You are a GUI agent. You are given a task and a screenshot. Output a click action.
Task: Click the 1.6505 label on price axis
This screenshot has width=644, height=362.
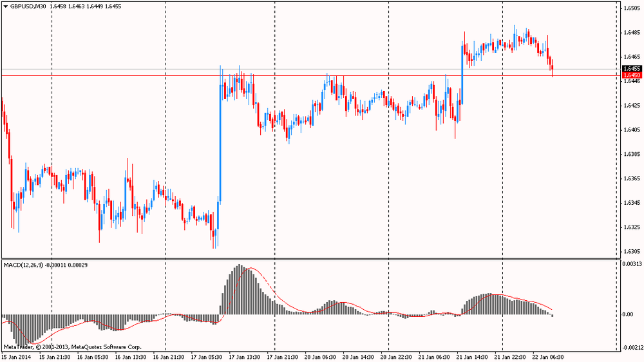631,8
